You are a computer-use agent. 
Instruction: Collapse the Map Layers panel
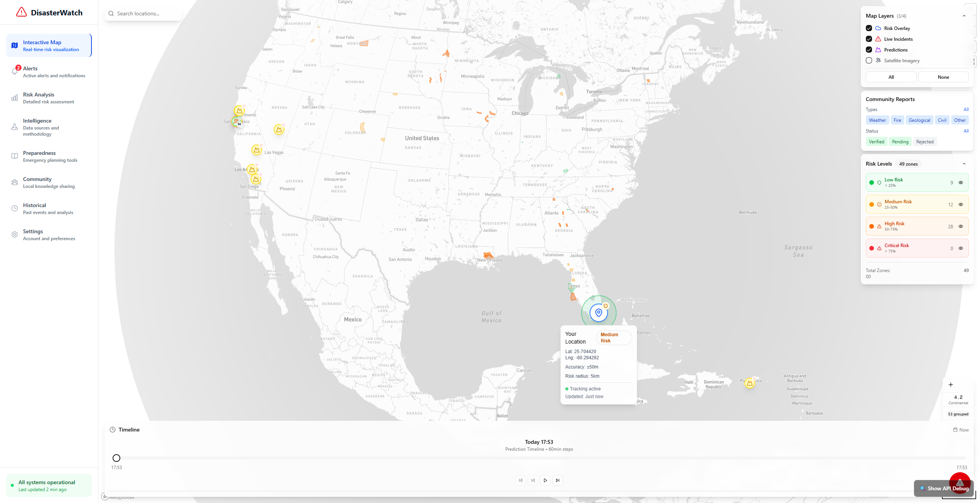964,16
